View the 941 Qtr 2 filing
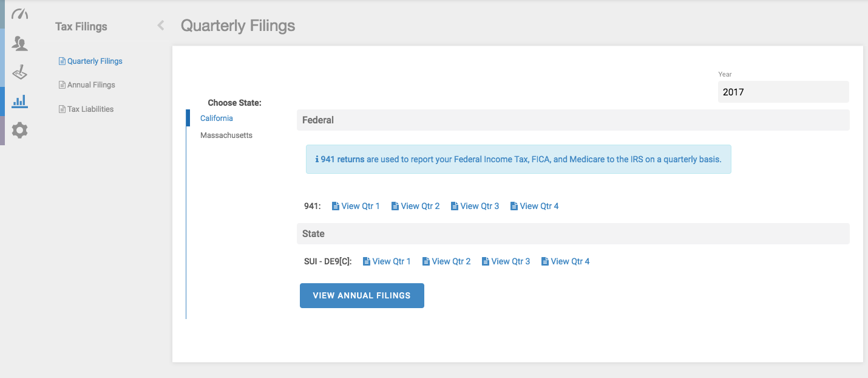This screenshot has width=868, height=378. (x=415, y=206)
